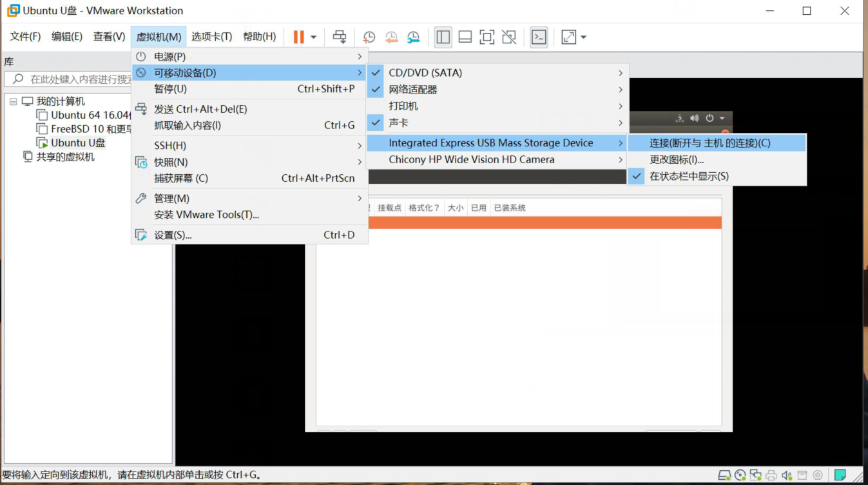This screenshot has height=485, width=868.
Task: Click the printer status bar icon
Action: (771, 475)
